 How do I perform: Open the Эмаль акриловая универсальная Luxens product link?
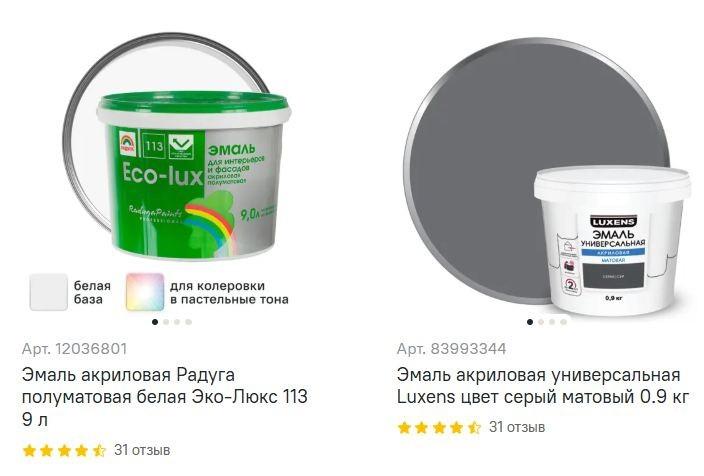tap(542, 386)
